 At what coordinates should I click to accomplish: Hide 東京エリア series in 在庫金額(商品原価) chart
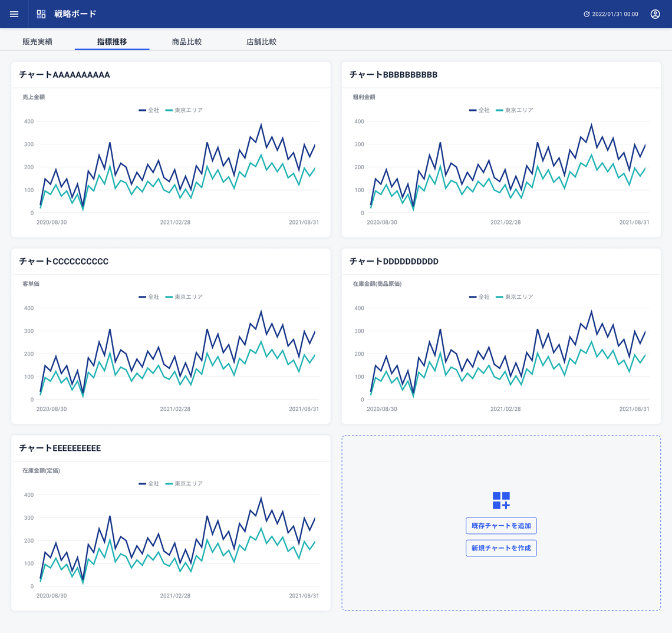point(514,297)
